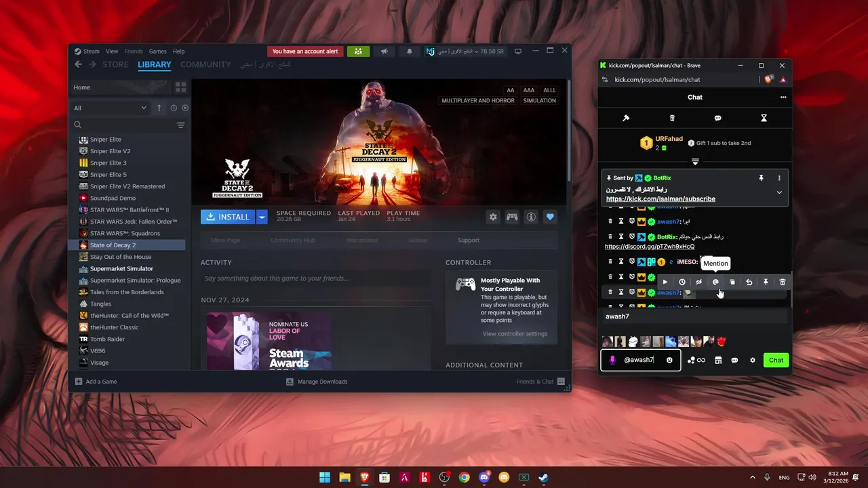Open the All library filter dropdown
The height and width of the screenshot is (488, 868).
point(110,108)
